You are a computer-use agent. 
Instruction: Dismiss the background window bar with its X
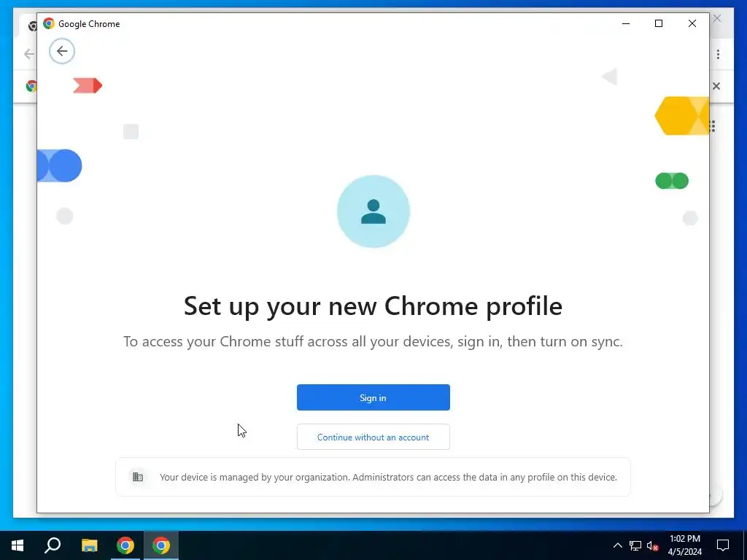[x=716, y=86]
